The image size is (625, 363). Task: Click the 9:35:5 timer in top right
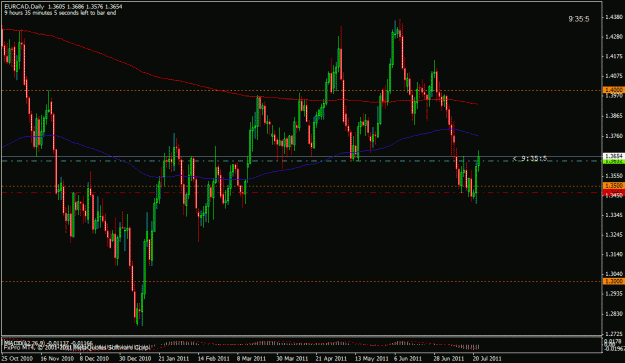pos(579,19)
